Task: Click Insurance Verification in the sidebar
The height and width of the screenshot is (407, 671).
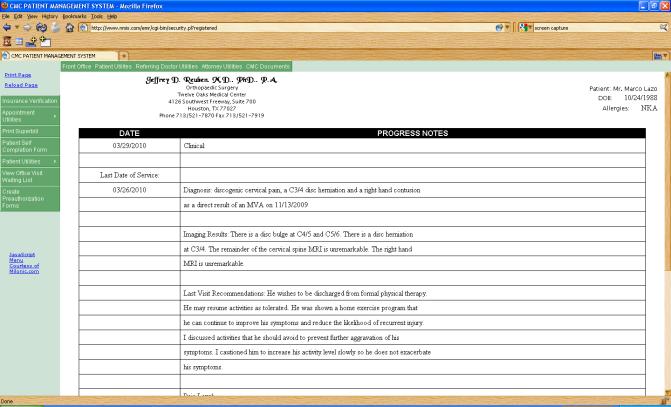Action: 30,101
